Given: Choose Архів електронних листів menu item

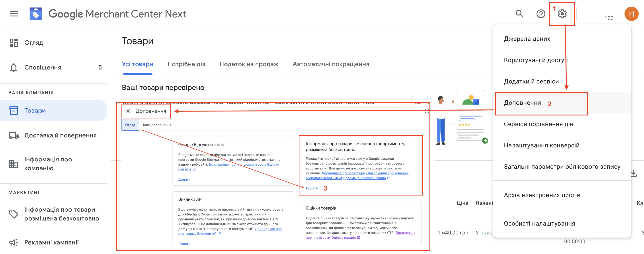Looking at the screenshot, I should tap(562, 195).
